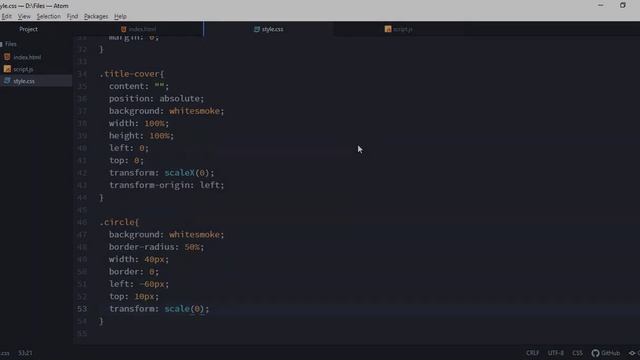The height and width of the screenshot is (360, 640).
Task: Click 'content: "";' code line
Action: [139, 86]
